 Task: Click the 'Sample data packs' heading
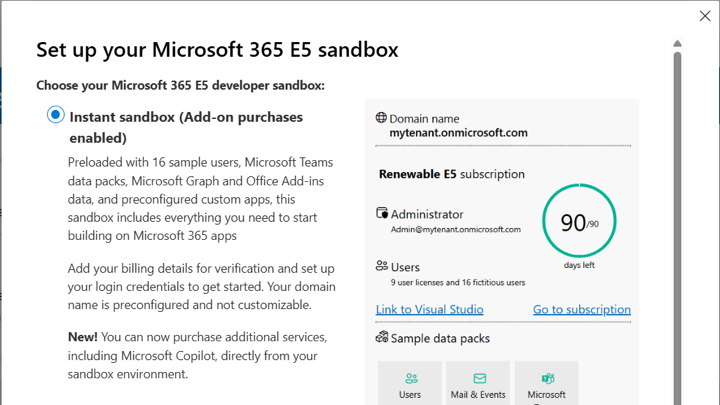(440, 338)
